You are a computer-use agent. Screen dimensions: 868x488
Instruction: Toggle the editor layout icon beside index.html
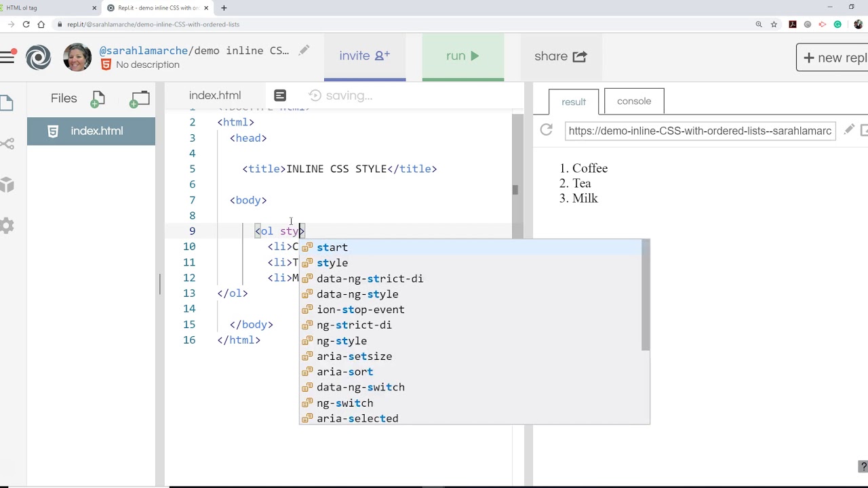[x=280, y=96]
